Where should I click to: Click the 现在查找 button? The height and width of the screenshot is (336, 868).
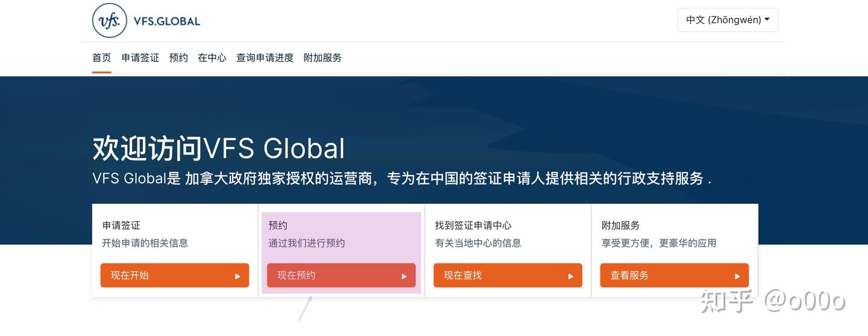tap(508, 275)
